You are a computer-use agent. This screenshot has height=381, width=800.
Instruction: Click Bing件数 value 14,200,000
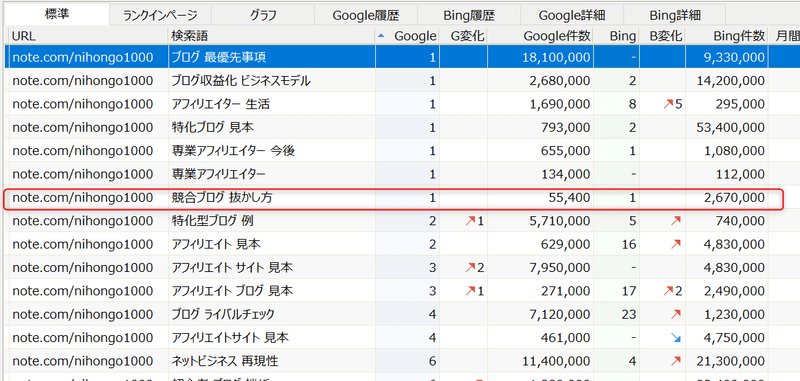730,81
